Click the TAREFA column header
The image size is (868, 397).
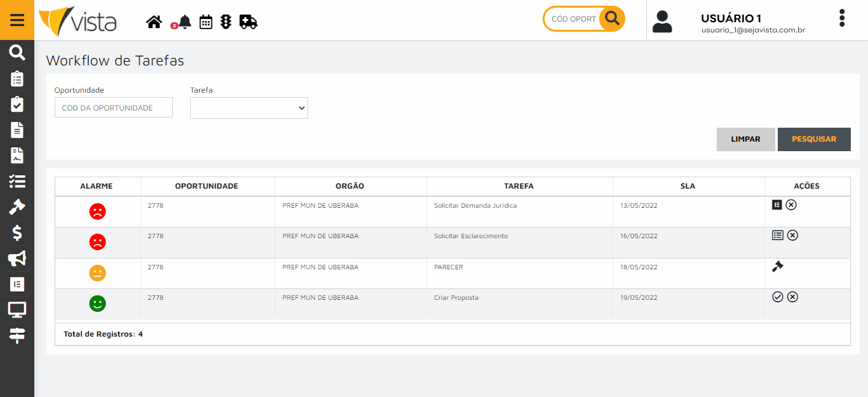(x=519, y=186)
